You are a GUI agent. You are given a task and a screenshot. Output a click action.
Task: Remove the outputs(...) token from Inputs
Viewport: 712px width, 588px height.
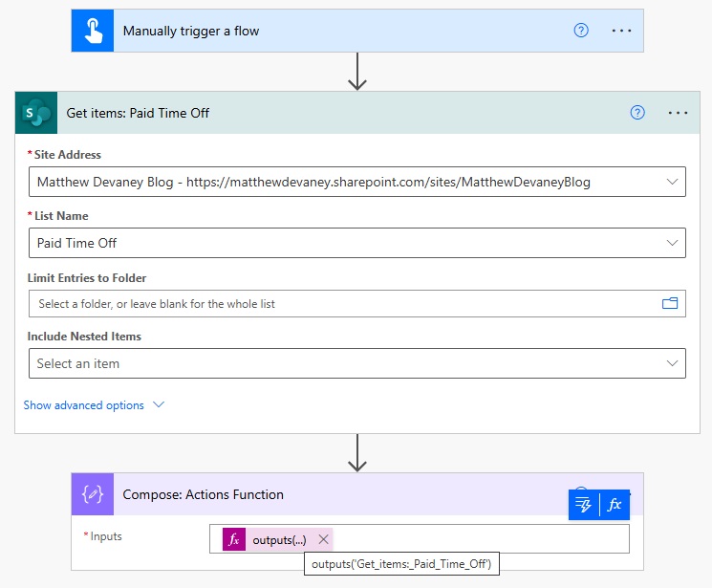[323, 539]
